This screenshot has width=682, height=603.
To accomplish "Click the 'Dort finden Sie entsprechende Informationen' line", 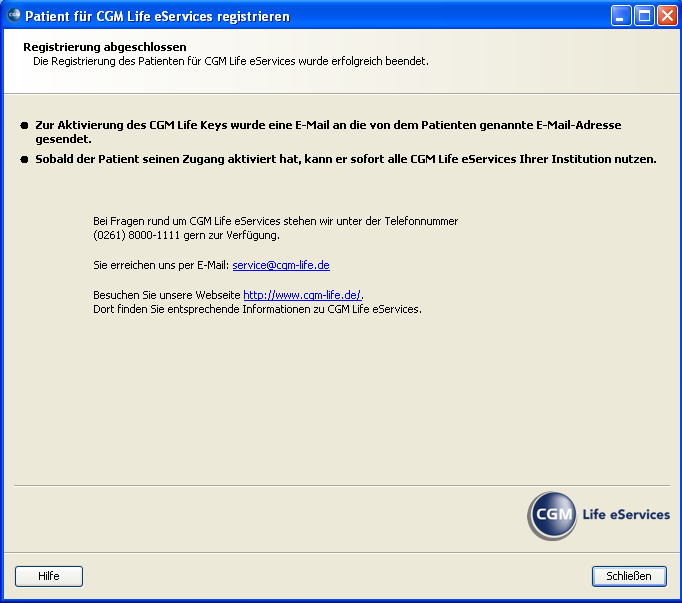I will [257, 309].
